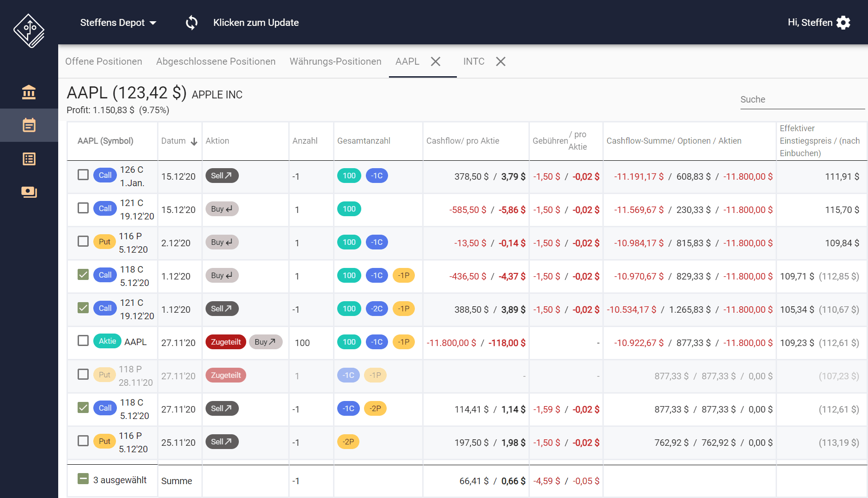Toggle the '3 ausgewählt' select-all checkbox
Image resolution: width=868 pixels, height=498 pixels.
pyautogui.click(x=83, y=479)
